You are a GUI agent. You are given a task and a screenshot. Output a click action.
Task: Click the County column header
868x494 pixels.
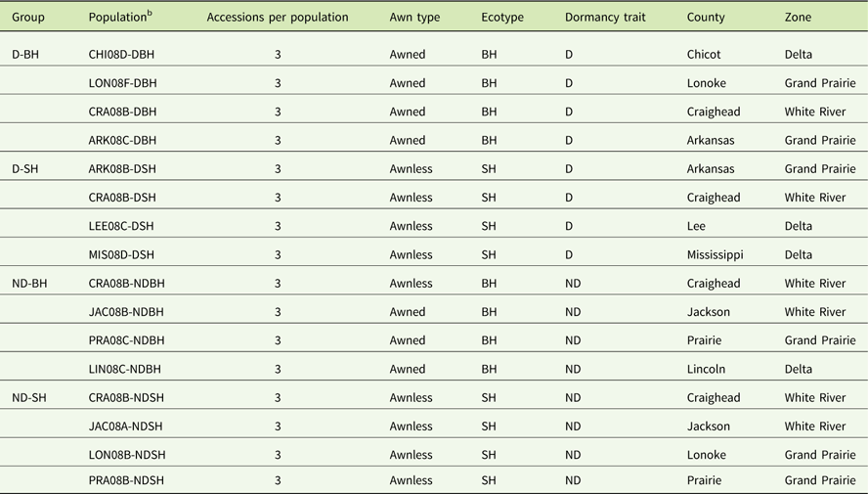[706, 18]
